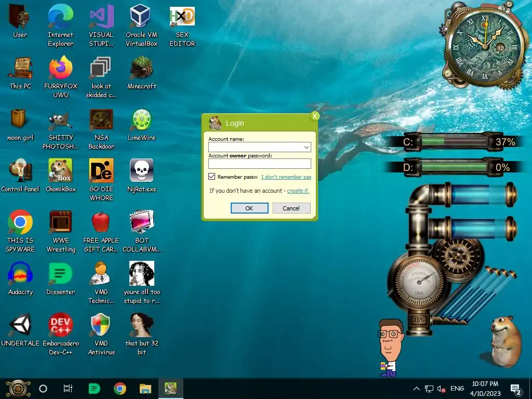Toggle the Remember password checkbox

click(x=212, y=177)
